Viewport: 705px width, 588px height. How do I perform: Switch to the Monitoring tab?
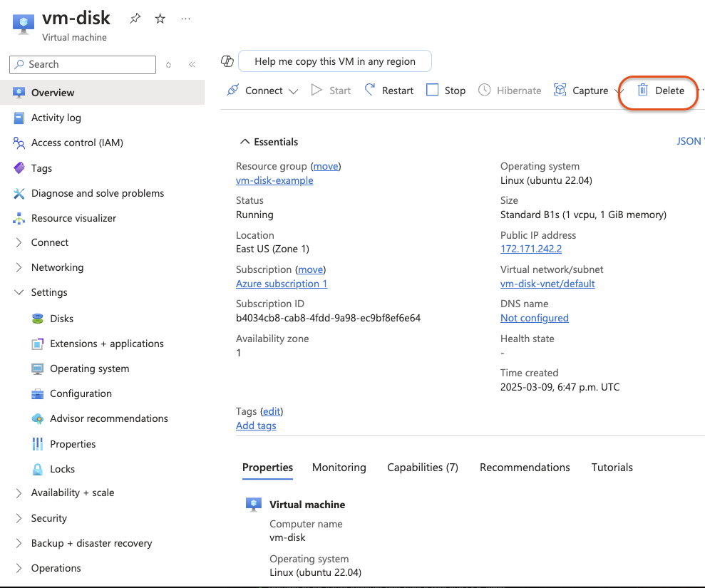click(x=339, y=468)
